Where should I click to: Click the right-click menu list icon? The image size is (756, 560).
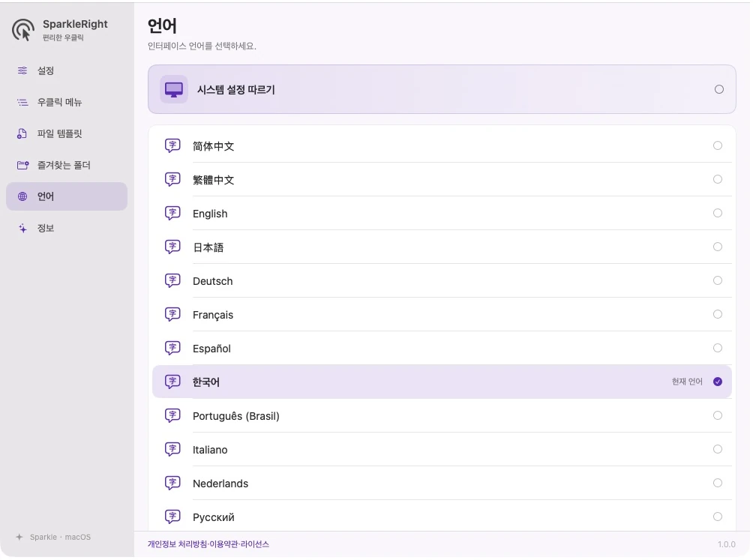[x=22, y=102]
